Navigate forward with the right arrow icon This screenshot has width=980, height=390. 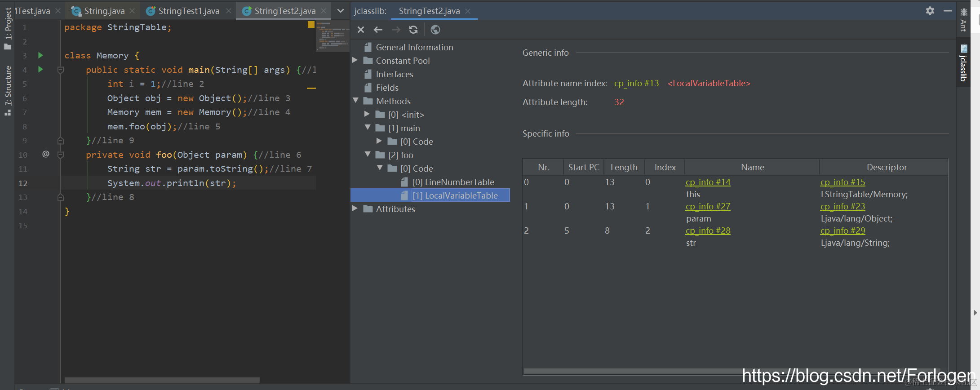click(396, 30)
